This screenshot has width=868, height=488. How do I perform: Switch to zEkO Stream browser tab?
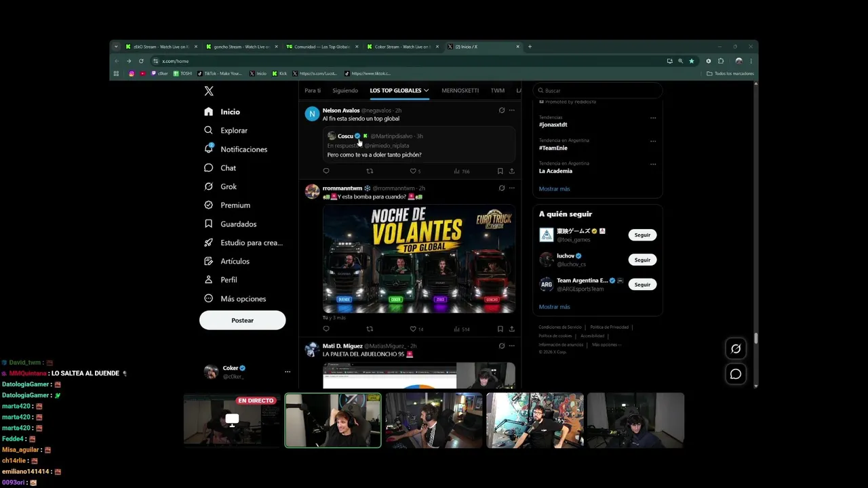point(161,47)
